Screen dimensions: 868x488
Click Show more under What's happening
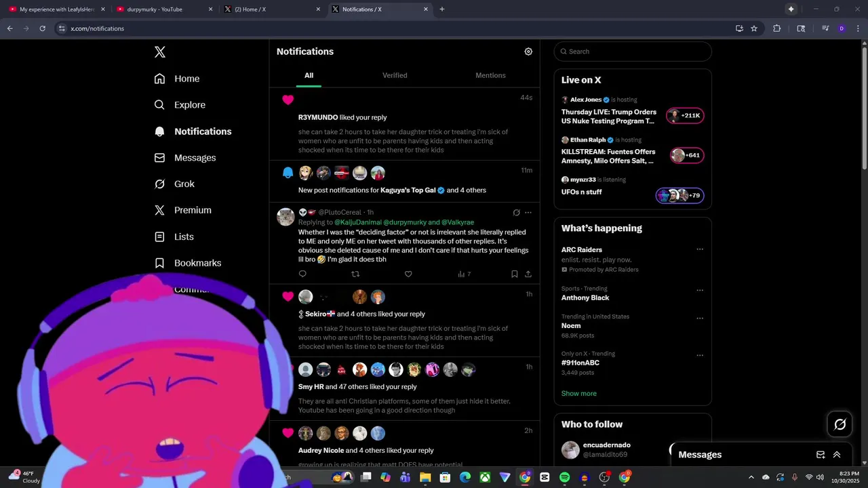coord(578,393)
